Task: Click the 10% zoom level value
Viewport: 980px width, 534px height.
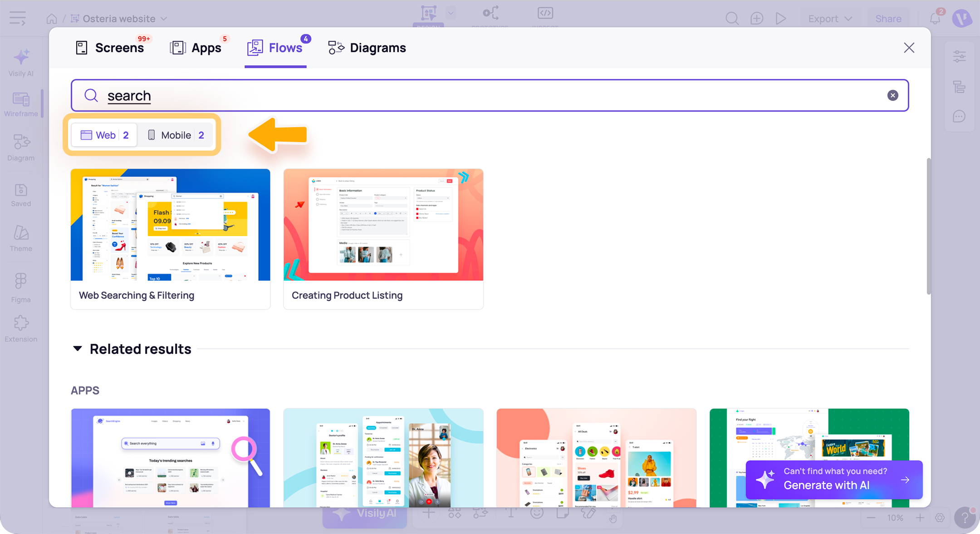Action: [x=895, y=518]
